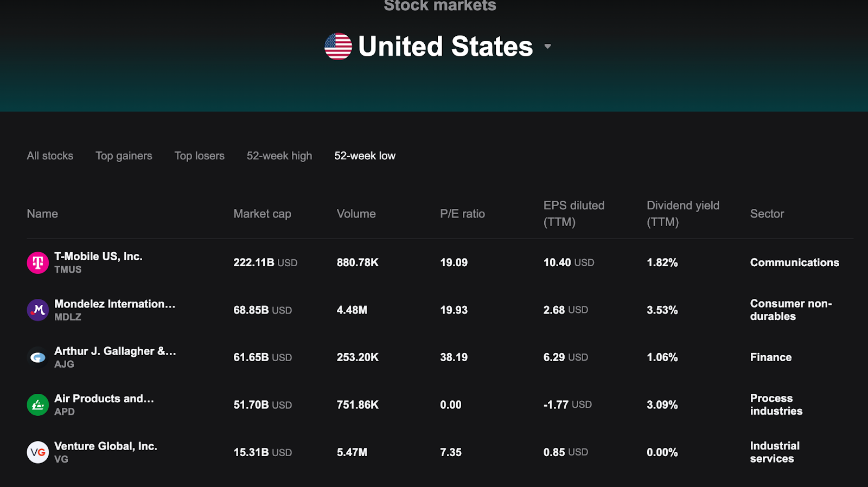Click the Dividend yield column header
This screenshot has height=487, width=868.
[683, 214]
